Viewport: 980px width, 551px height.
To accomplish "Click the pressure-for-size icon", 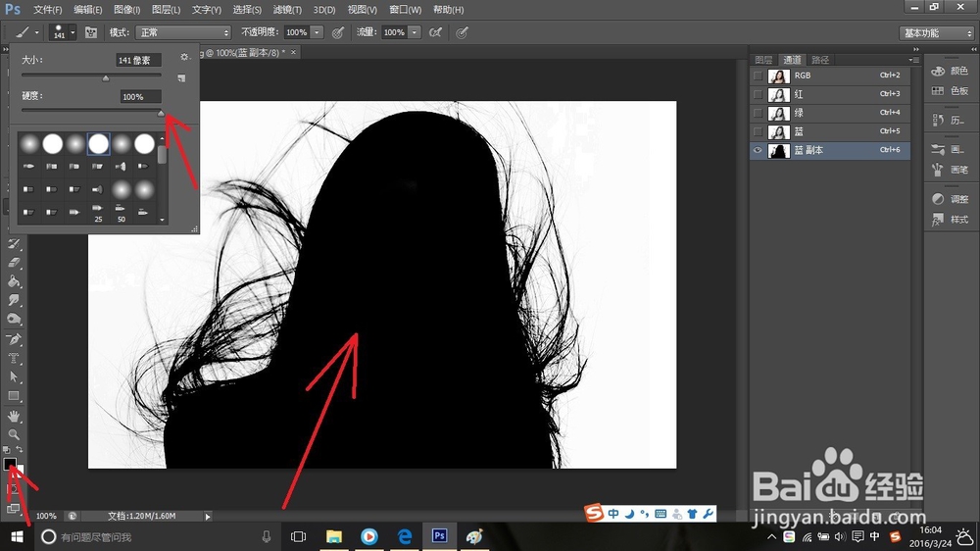I will tap(462, 32).
